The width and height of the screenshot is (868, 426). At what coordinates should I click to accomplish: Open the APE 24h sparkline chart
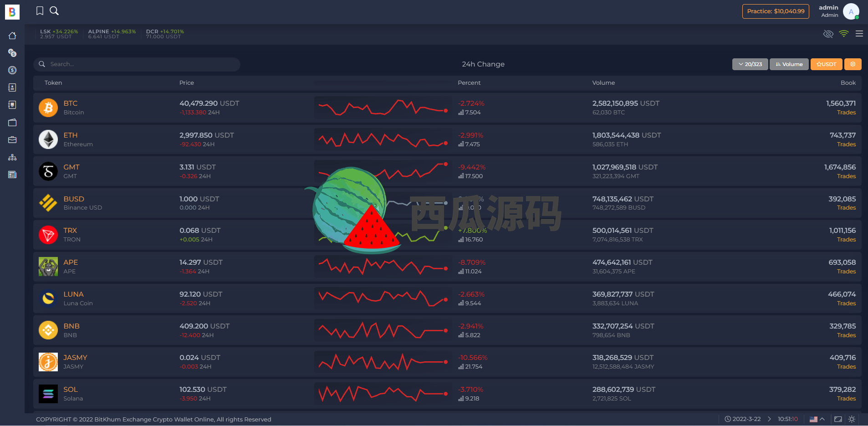coord(383,267)
